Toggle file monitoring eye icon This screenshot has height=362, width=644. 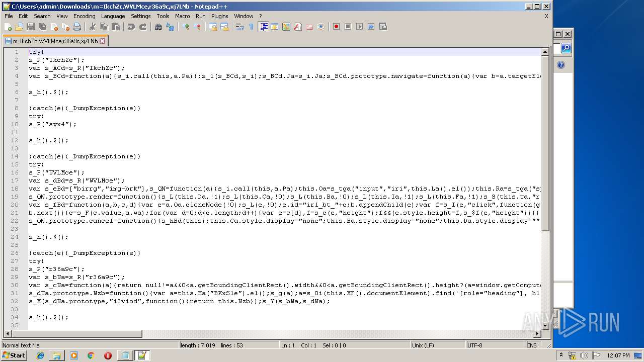[321, 27]
